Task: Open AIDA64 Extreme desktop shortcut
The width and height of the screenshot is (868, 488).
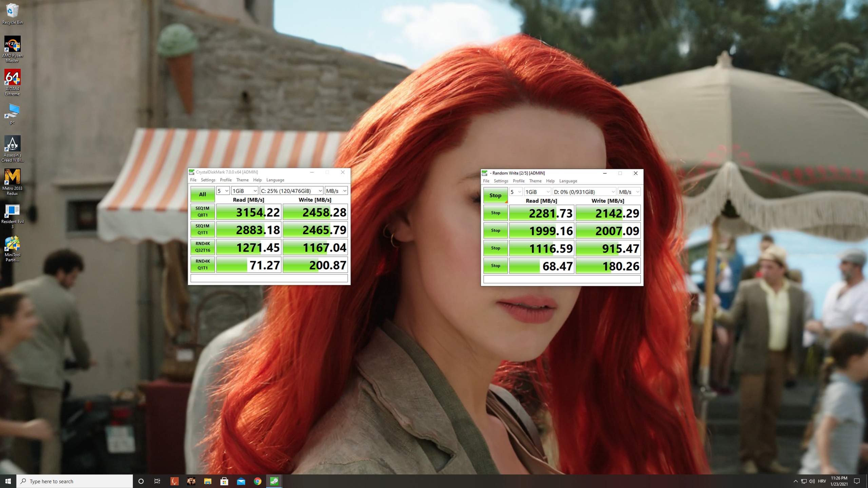Action: pyautogui.click(x=12, y=78)
